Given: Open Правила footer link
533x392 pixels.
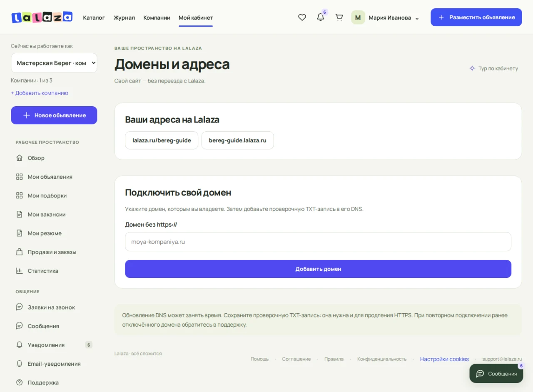Looking at the screenshot, I should 334,359.
